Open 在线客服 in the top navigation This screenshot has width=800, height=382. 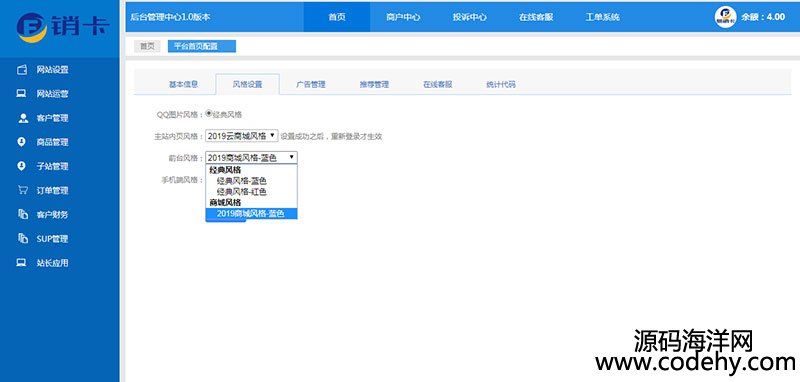click(x=536, y=17)
